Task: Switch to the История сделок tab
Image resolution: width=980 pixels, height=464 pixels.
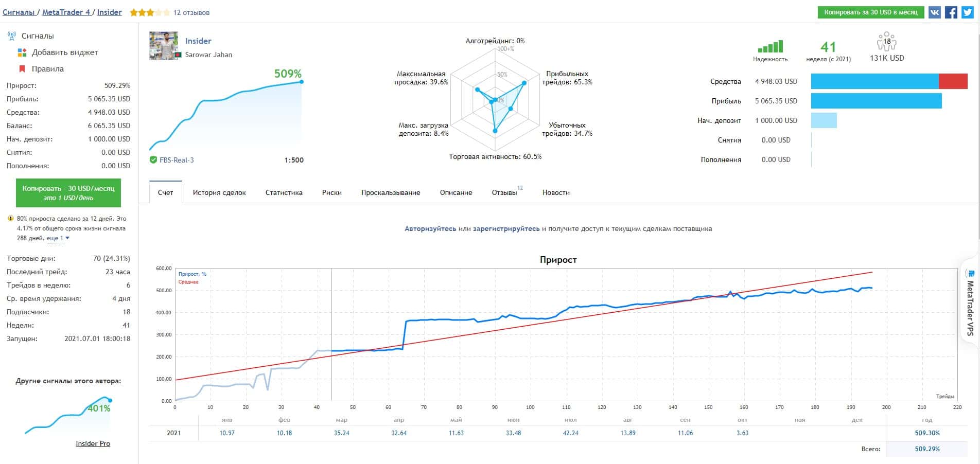Action: point(219,192)
